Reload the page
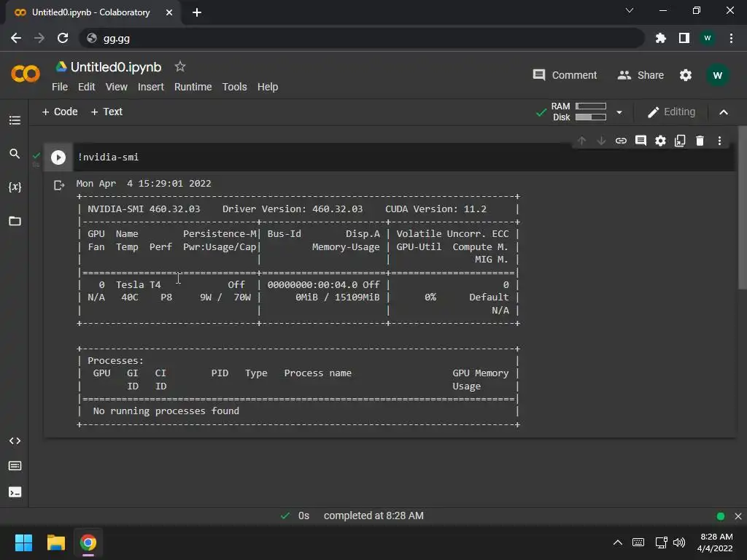The height and width of the screenshot is (560, 747). pos(63,38)
